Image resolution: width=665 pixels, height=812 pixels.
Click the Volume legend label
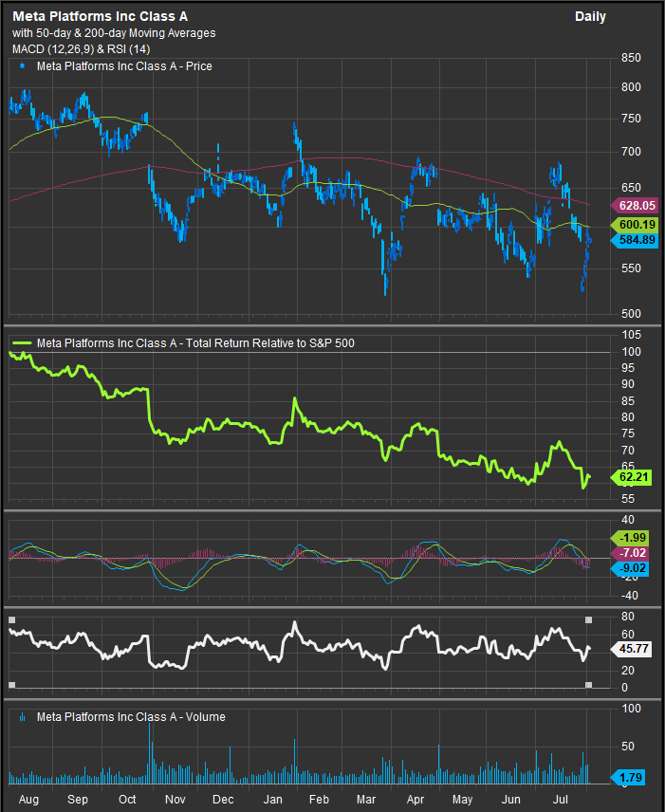click(x=131, y=717)
